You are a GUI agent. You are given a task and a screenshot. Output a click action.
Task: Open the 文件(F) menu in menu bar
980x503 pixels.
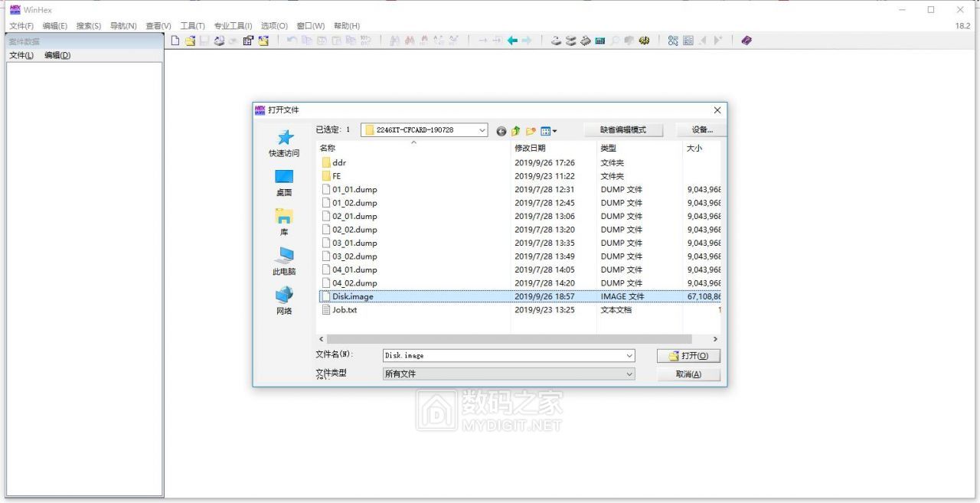click(x=21, y=26)
